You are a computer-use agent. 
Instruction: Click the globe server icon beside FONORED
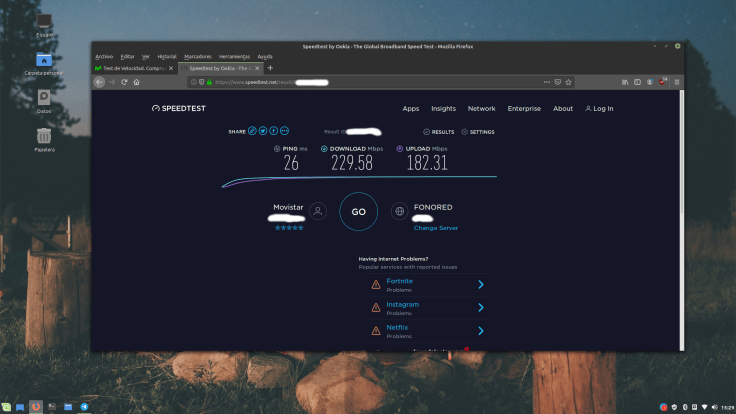tap(399, 211)
